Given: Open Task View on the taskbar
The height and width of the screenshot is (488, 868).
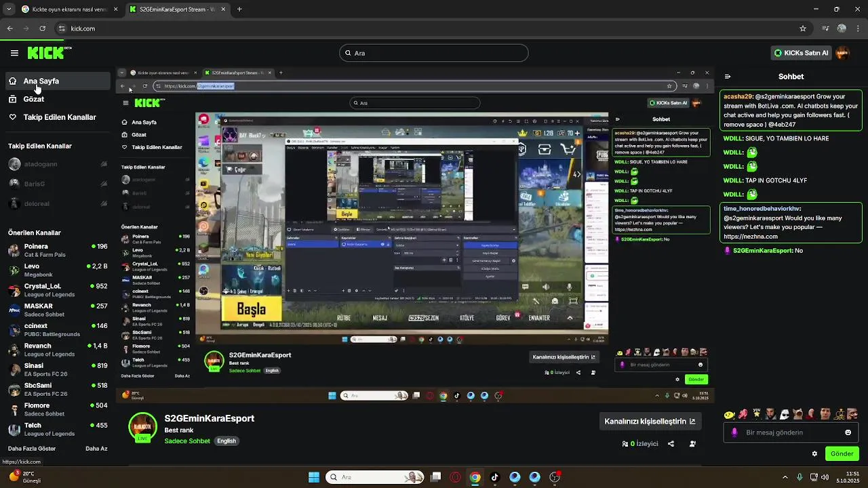Looking at the screenshot, I should tap(436, 477).
